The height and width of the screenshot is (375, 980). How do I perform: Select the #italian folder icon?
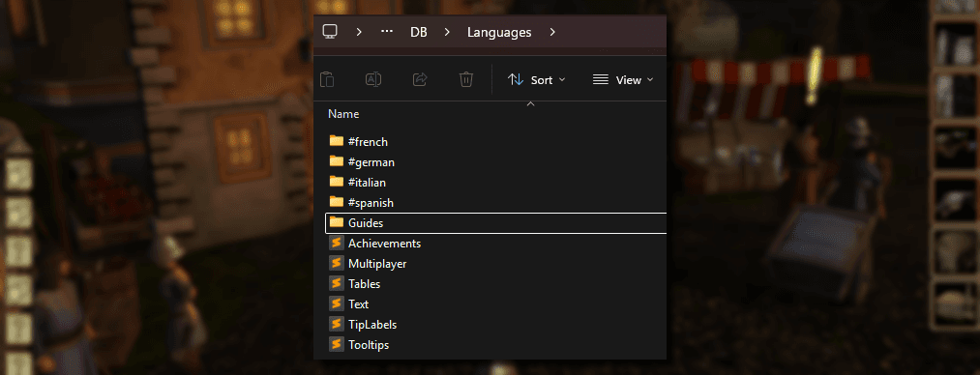[337, 182]
